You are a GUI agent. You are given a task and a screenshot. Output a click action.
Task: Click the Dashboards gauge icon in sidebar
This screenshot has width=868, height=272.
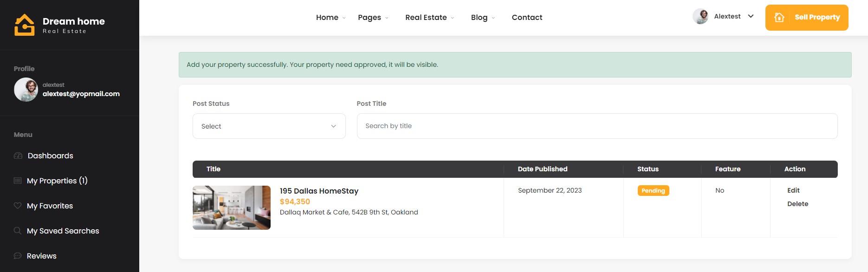click(x=18, y=155)
